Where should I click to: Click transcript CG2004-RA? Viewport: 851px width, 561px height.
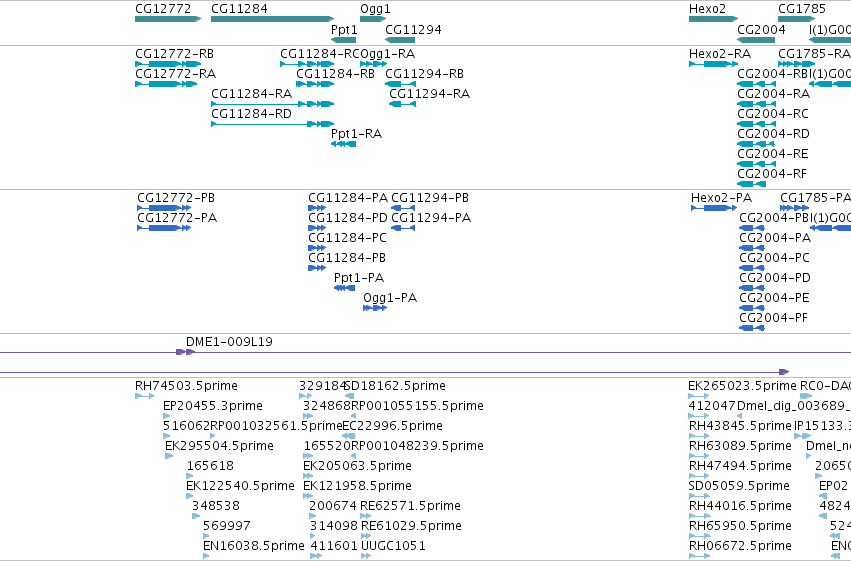pos(756,104)
